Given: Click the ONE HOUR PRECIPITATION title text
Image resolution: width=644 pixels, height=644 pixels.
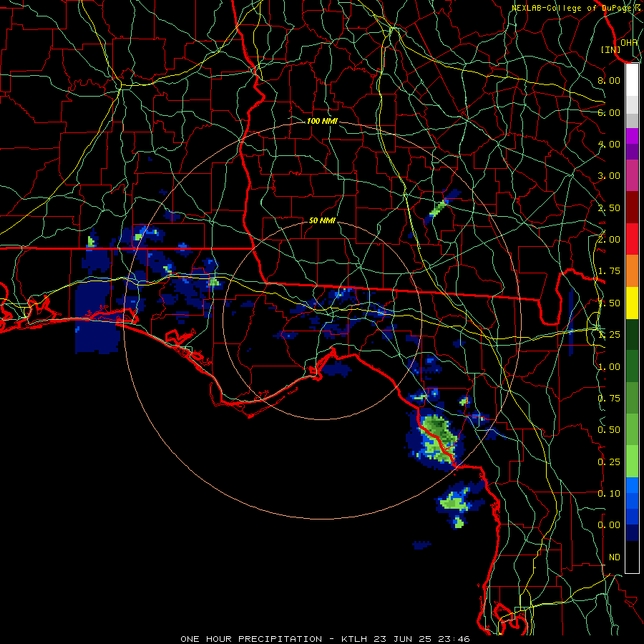Looking at the screenshot, I should pyautogui.click(x=251, y=639).
